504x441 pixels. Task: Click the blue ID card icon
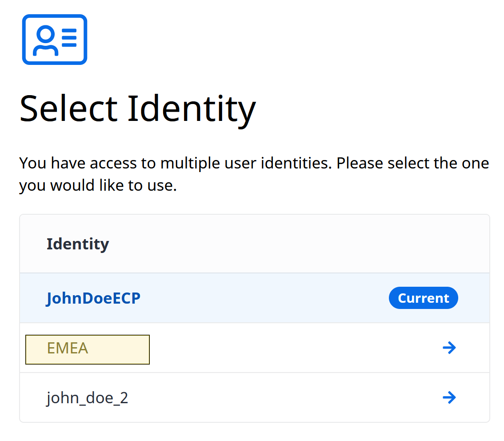pos(55,40)
